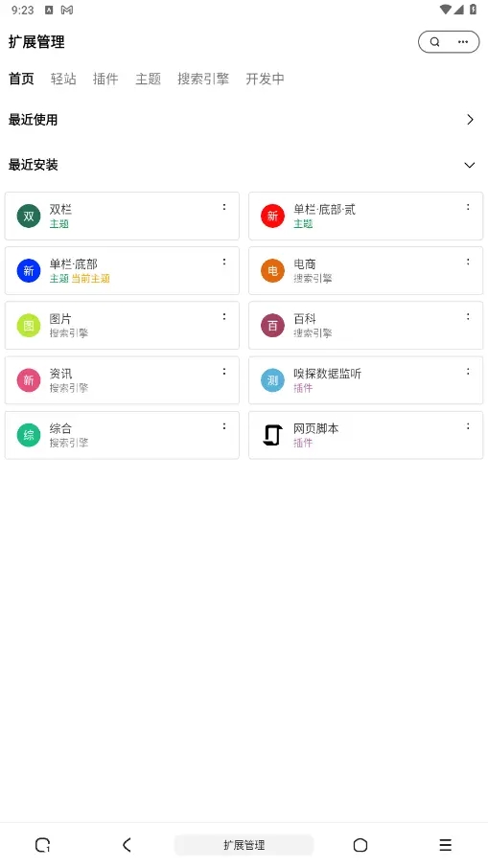This screenshot has height=868, width=488.
Task: Open options menu for 网页脚本 plugin
Action: (468, 426)
